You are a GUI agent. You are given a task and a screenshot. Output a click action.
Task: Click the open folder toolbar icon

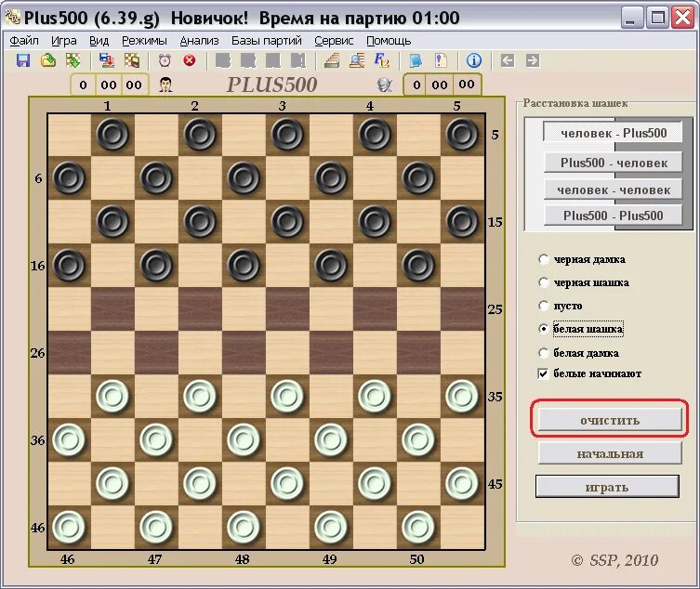(48, 60)
